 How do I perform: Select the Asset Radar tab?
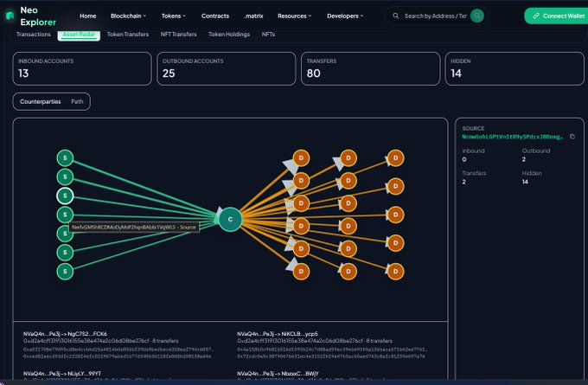[x=79, y=35]
